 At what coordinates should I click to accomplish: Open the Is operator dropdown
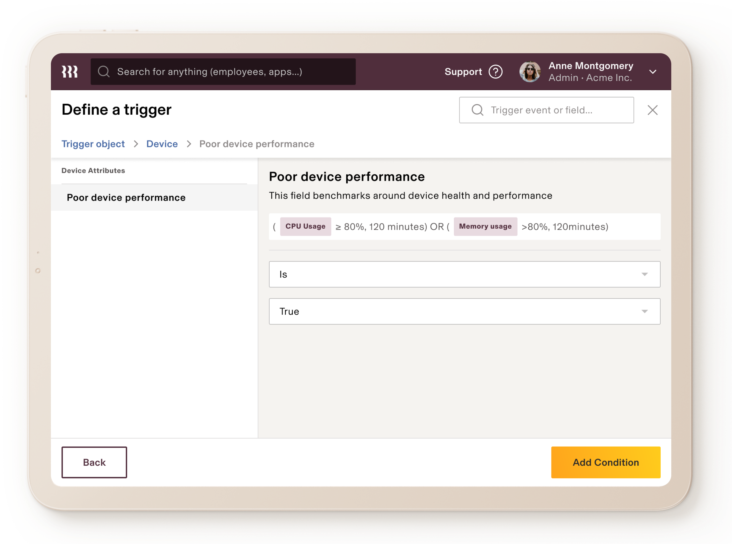click(x=464, y=274)
